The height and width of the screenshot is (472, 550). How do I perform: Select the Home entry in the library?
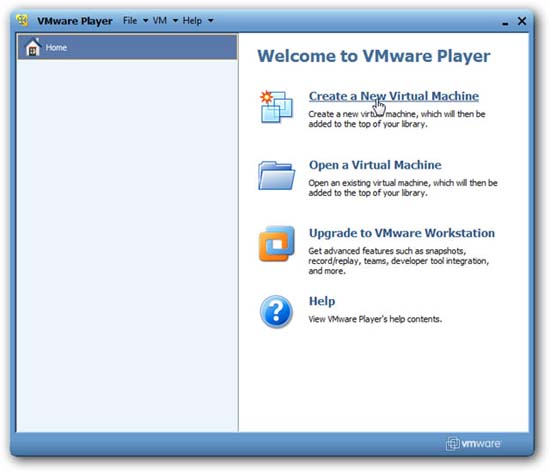127,47
